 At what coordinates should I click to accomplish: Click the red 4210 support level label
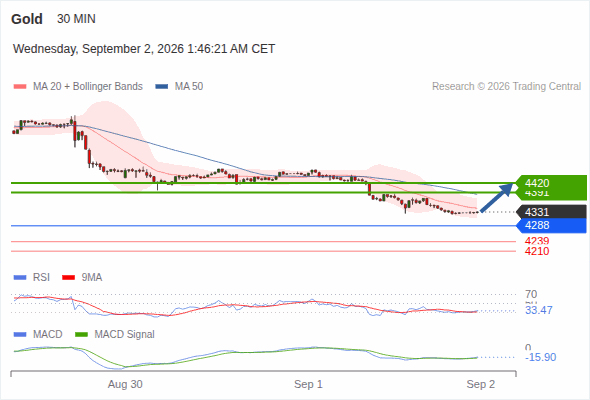pyautogui.click(x=537, y=251)
